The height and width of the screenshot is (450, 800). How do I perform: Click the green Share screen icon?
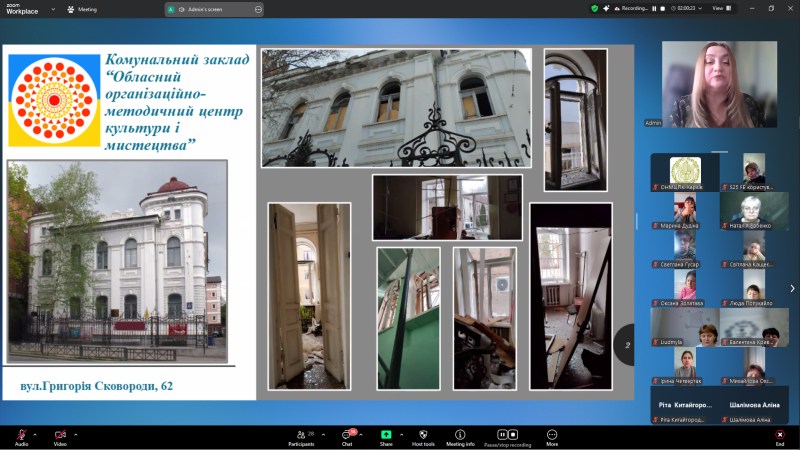(x=386, y=435)
